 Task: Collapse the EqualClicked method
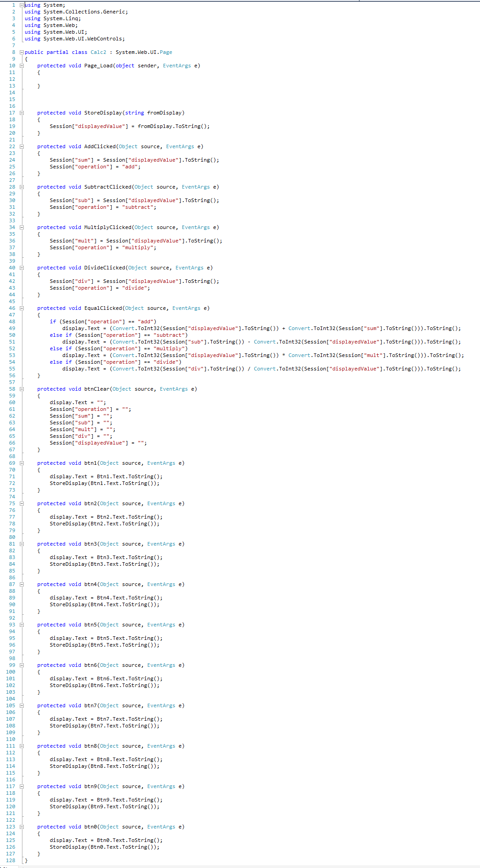point(22,308)
